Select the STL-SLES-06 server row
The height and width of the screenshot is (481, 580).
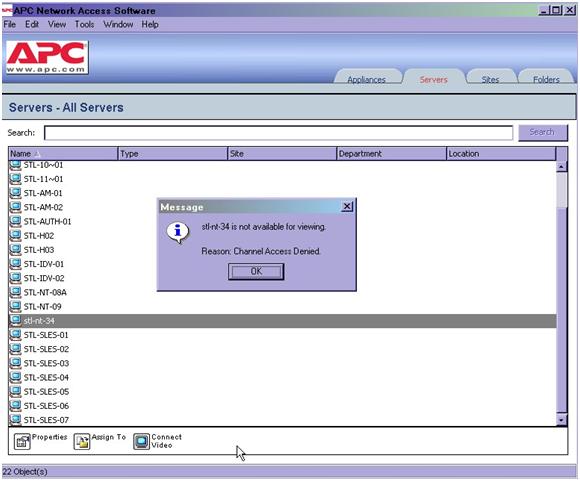click(x=282, y=406)
